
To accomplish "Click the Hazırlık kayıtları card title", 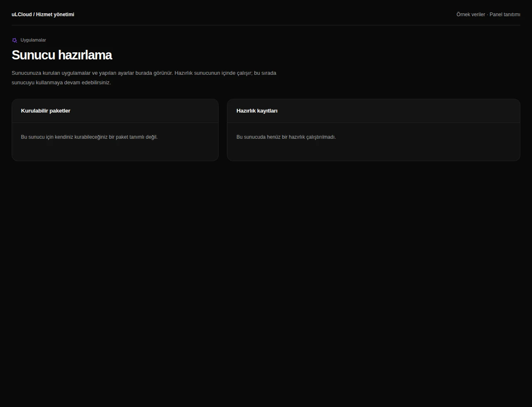I will point(257,111).
